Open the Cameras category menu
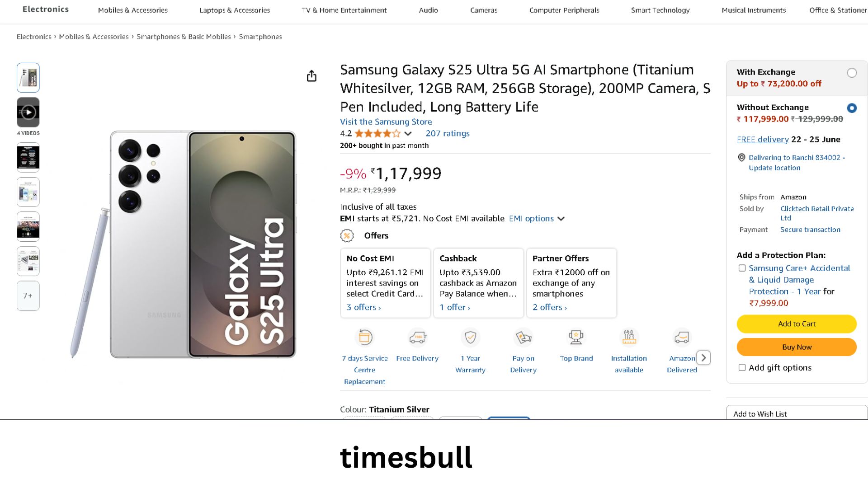The image size is (868, 488). point(484,10)
